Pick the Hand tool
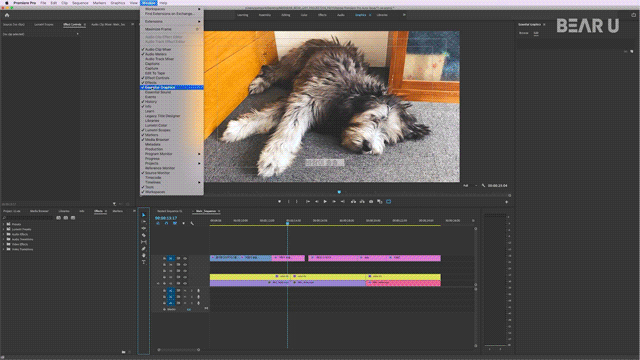Screen dimensions: 640x360 [144, 255]
